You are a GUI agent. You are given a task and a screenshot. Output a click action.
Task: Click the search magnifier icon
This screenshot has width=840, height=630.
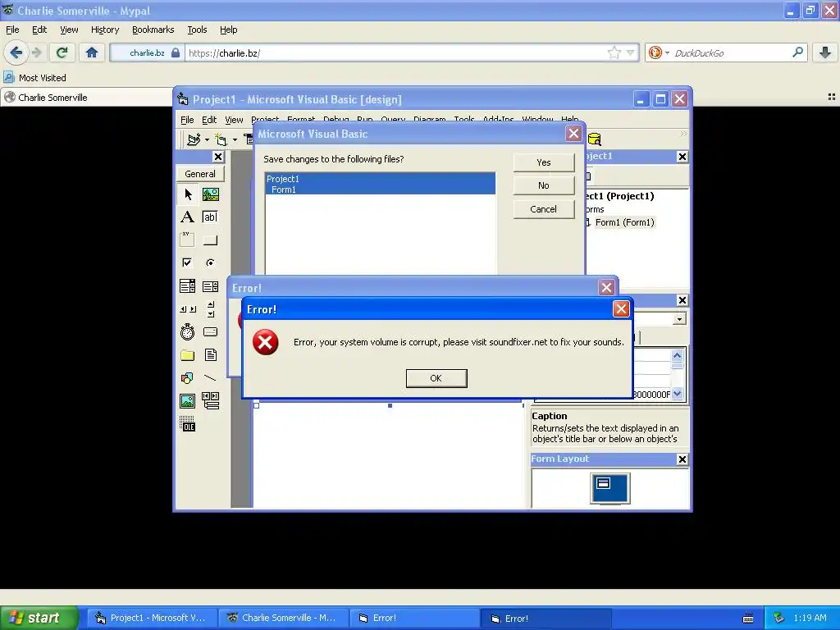(797, 52)
